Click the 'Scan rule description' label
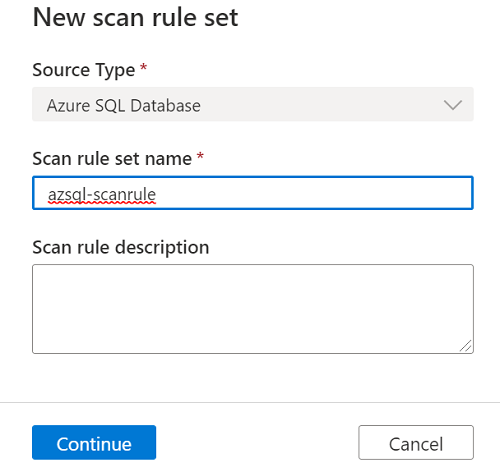Viewport: 500px width, 472px height. coord(121,248)
